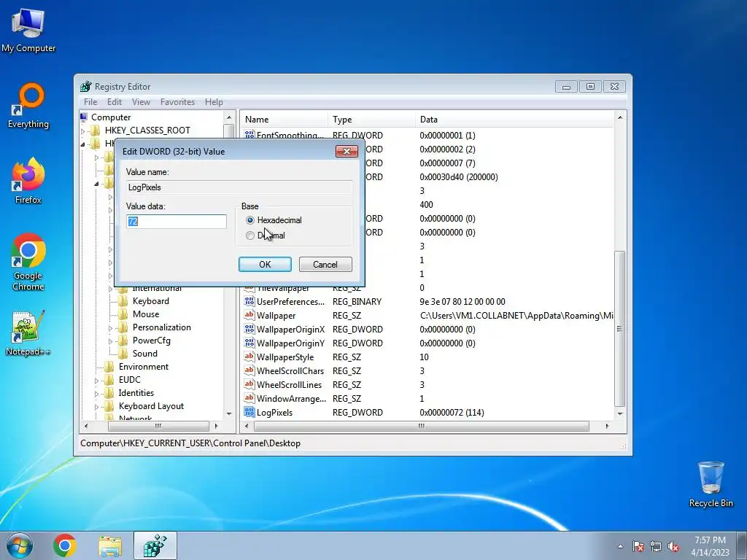
Task: Select the Decimal base radio button
Action: [250, 236]
